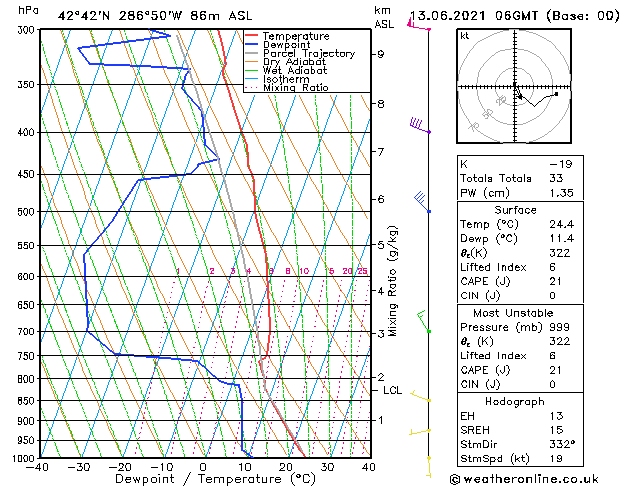Click the Most Unstable CIN (J) label
This screenshot has height=486, width=629.
(480, 385)
